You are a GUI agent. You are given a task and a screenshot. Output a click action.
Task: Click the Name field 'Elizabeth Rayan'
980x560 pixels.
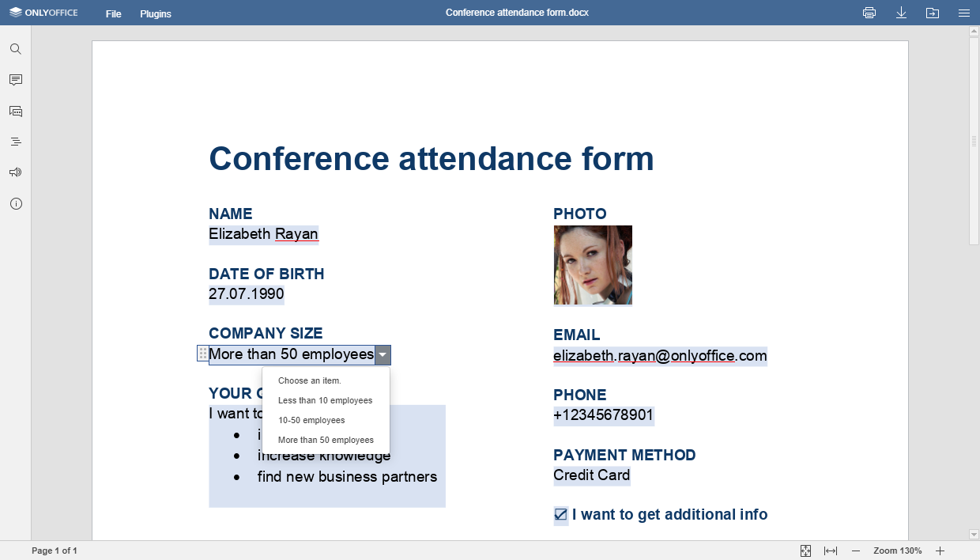point(264,234)
